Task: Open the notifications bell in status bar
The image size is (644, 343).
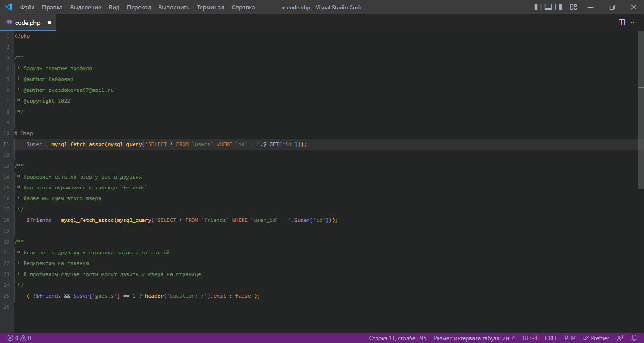Action: tap(635, 338)
